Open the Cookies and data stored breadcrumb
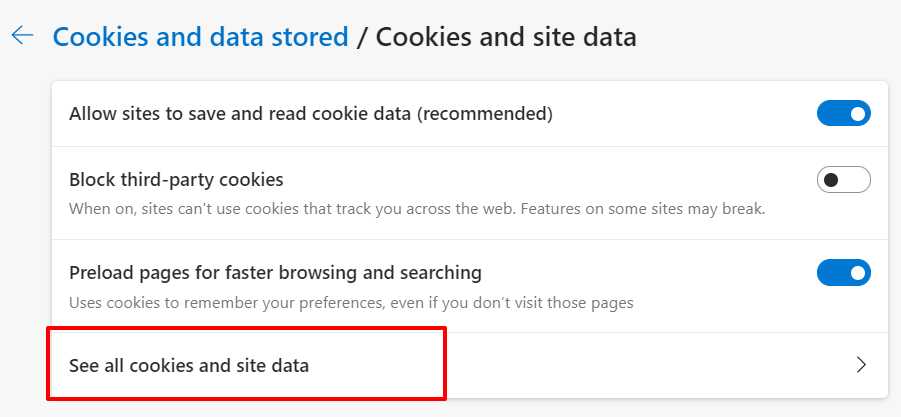 200,38
